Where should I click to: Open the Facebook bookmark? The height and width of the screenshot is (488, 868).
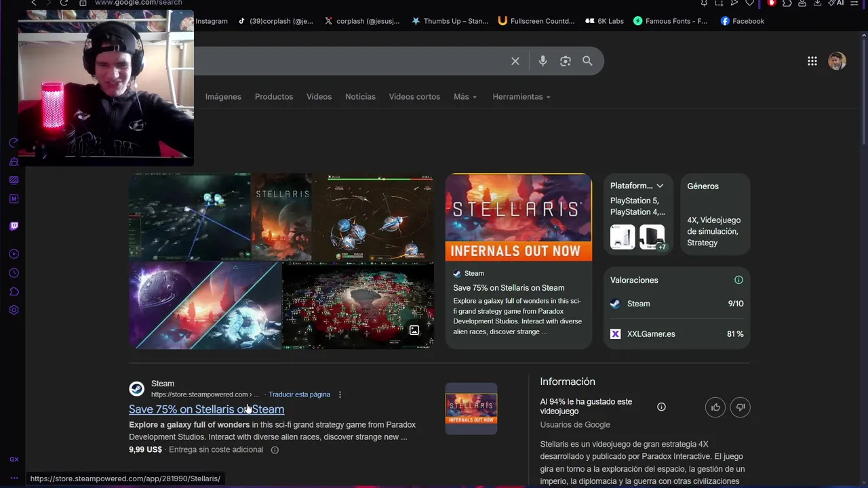[742, 21]
